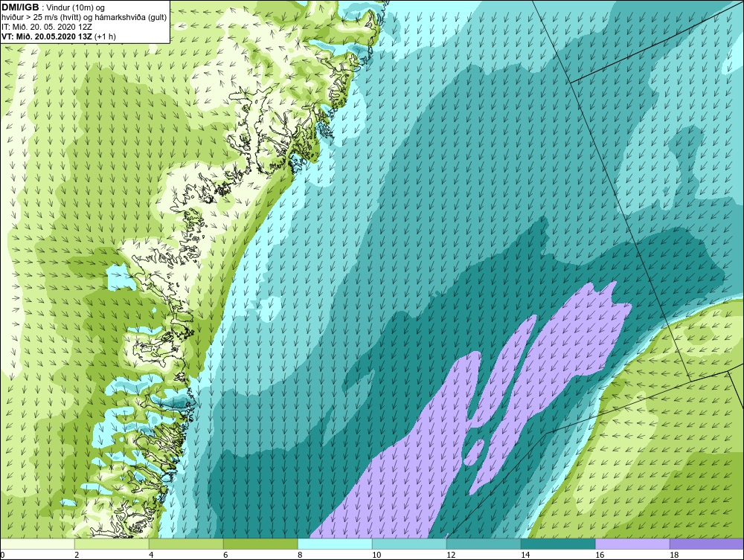Click the 'hviður > 25 m/s (hvítt)' text

click(41, 17)
